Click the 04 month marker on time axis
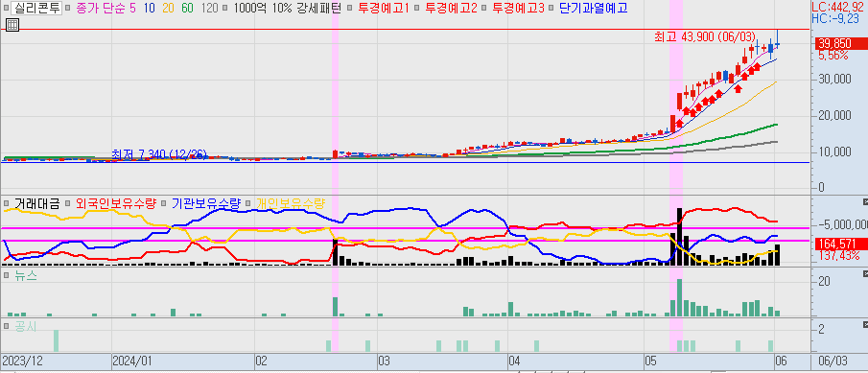Screen dimensions: 868x373 pyautogui.click(x=514, y=361)
